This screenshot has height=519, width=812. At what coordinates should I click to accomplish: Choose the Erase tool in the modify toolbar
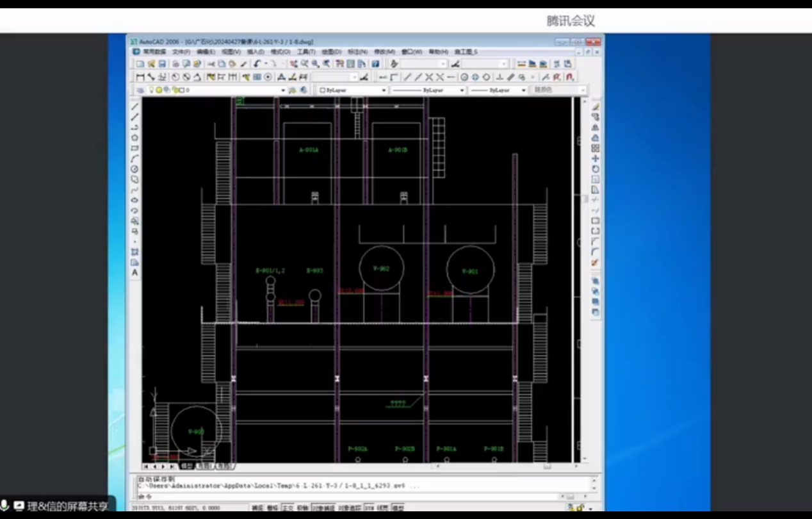(596, 107)
